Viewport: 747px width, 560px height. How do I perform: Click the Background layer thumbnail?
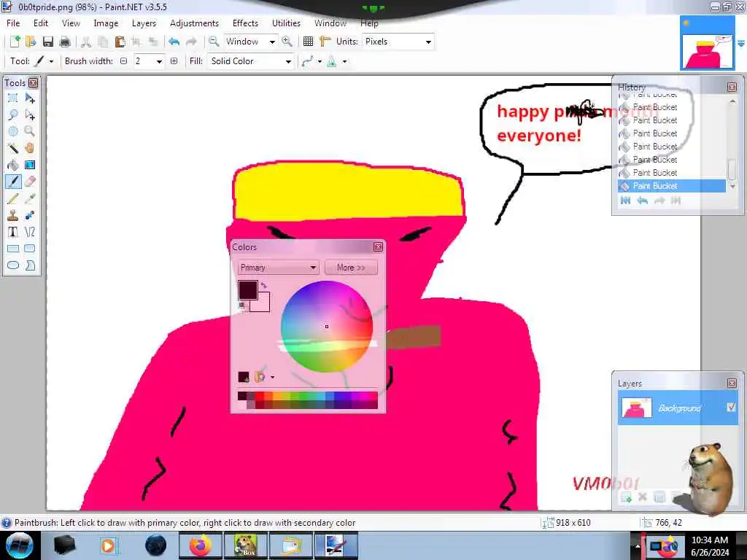pyautogui.click(x=637, y=408)
